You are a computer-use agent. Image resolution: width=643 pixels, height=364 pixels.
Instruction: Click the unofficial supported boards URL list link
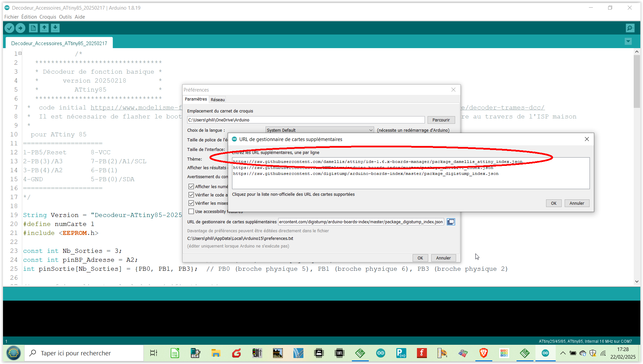(x=293, y=194)
